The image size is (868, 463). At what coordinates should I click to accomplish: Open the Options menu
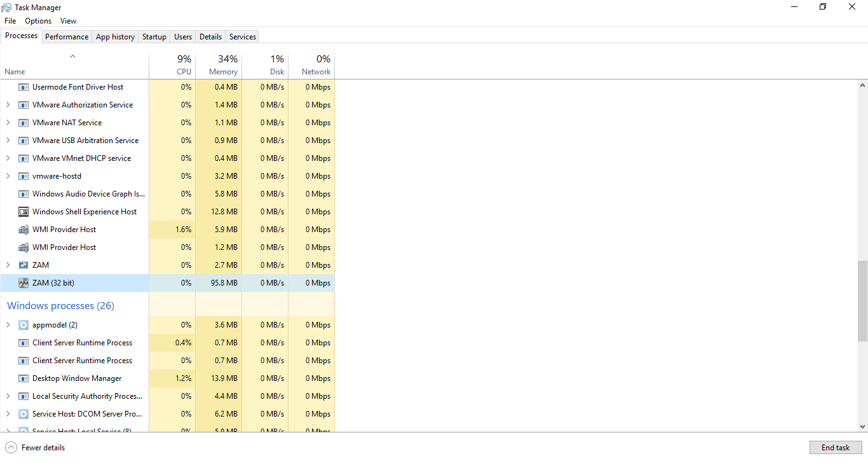(x=38, y=21)
